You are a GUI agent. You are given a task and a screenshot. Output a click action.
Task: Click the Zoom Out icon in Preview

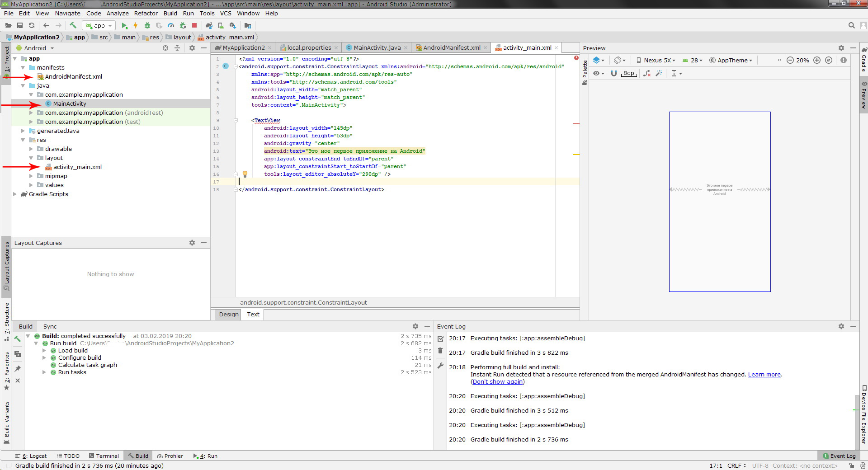[x=790, y=60]
